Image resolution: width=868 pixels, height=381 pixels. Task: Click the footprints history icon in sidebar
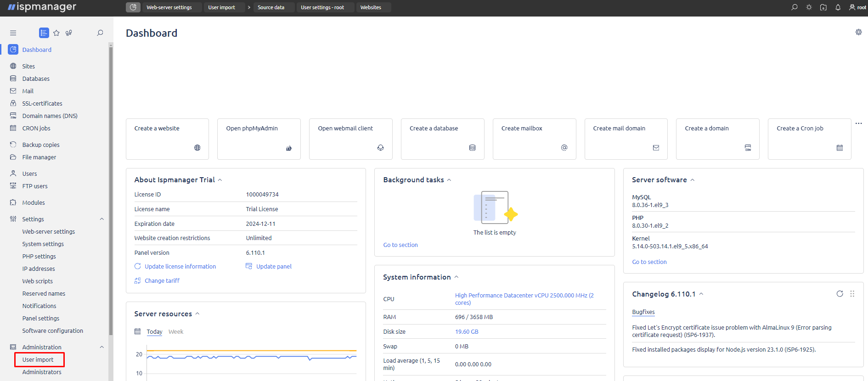(x=69, y=33)
